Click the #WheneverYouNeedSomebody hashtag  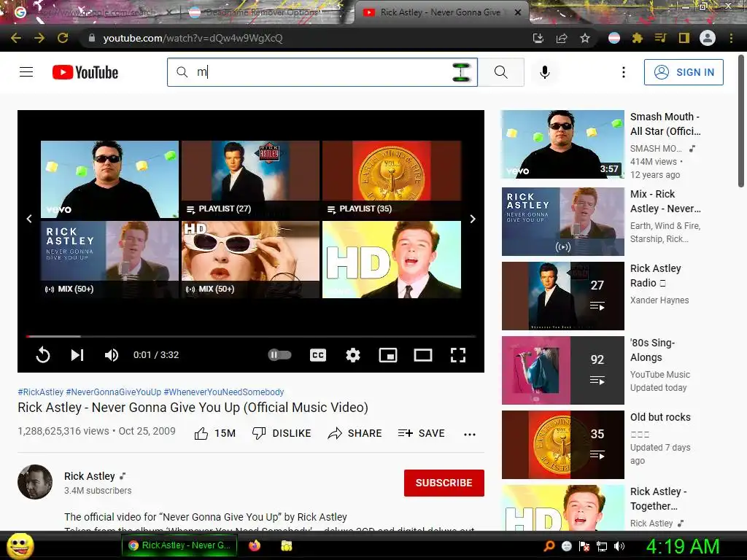[224, 392]
